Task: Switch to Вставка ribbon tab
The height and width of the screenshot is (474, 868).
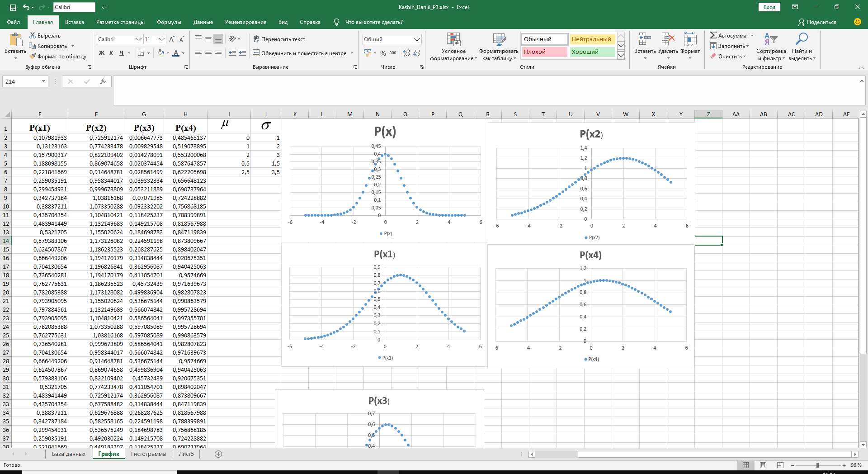Action: (x=75, y=22)
